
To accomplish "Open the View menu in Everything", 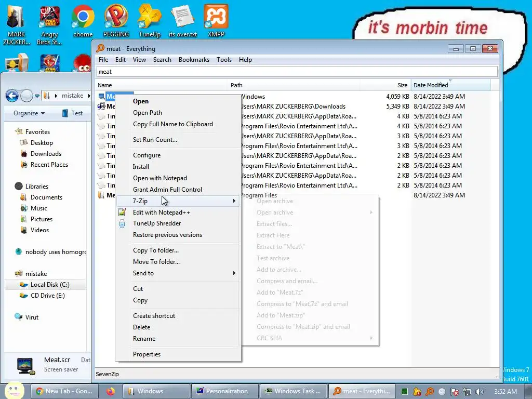I will pos(139,60).
